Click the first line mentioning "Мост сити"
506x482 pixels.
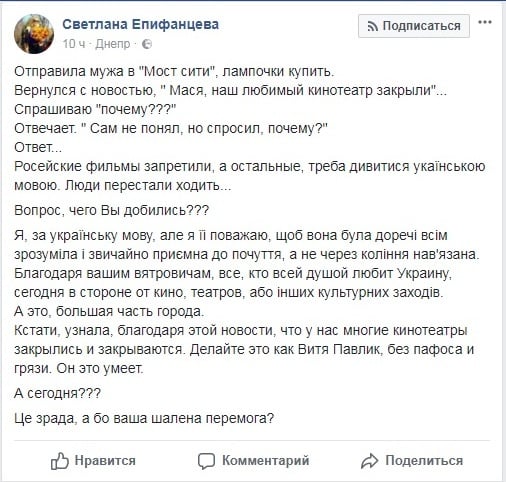[174, 71]
